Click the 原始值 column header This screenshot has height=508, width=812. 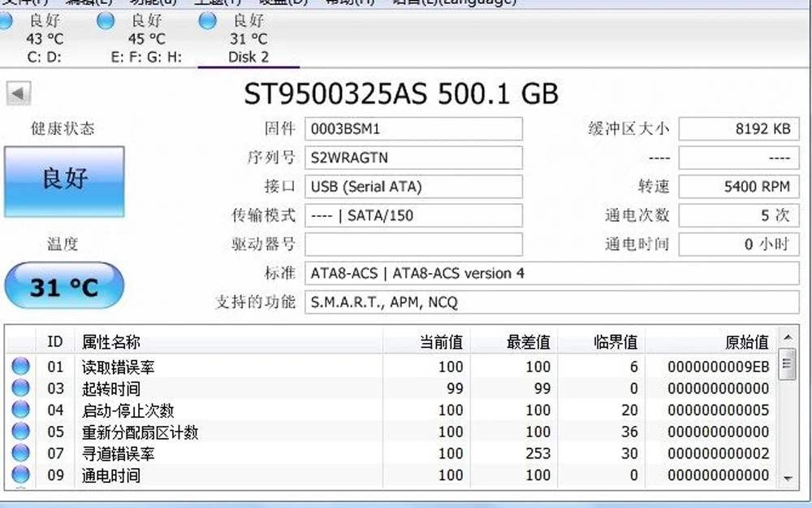pyautogui.click(x=711, y=341)
